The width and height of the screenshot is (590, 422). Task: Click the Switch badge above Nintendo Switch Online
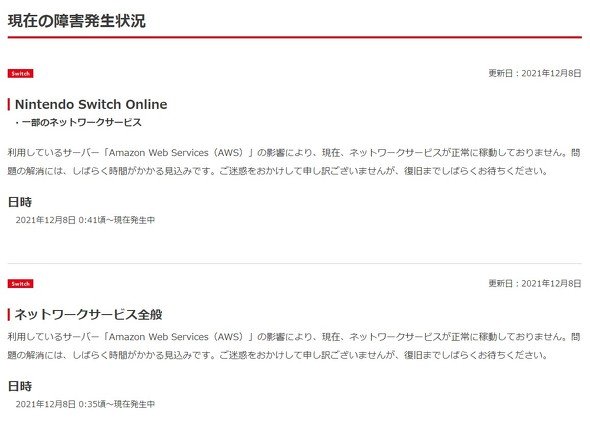click(20, 73)
